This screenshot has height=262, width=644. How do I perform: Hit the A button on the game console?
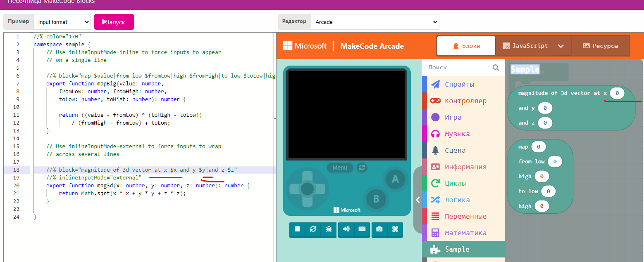(395, 179)
